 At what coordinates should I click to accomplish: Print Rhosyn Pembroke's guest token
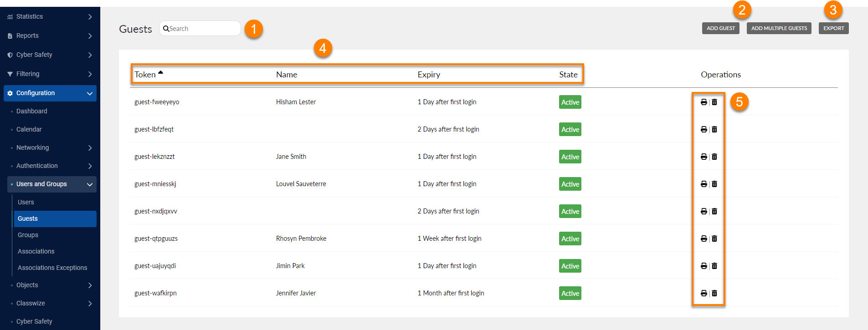704,239
